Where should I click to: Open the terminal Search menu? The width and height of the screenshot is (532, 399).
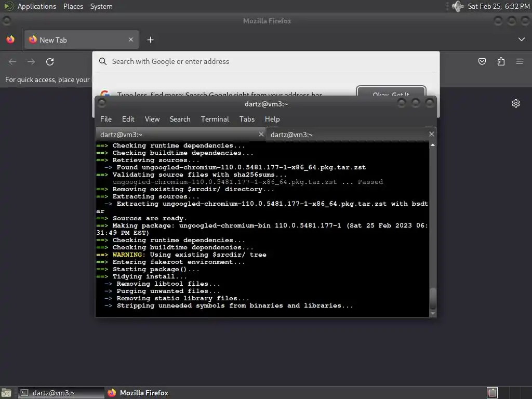pyautogui.click(x=180, y=119)
